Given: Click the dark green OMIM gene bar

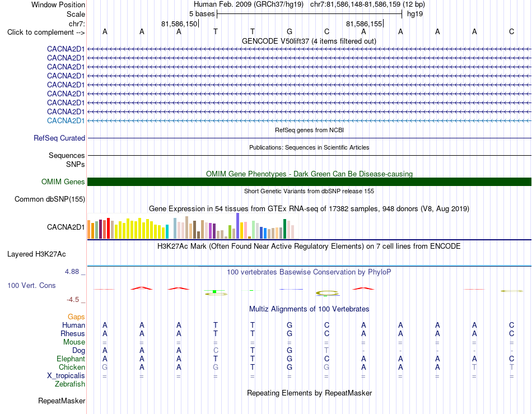Looking at the screenshot, I should 309,182.
